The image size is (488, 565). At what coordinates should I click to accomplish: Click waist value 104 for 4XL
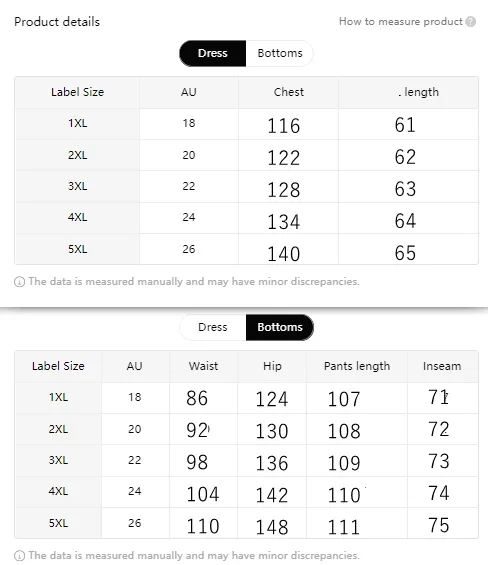click(203, 494)
